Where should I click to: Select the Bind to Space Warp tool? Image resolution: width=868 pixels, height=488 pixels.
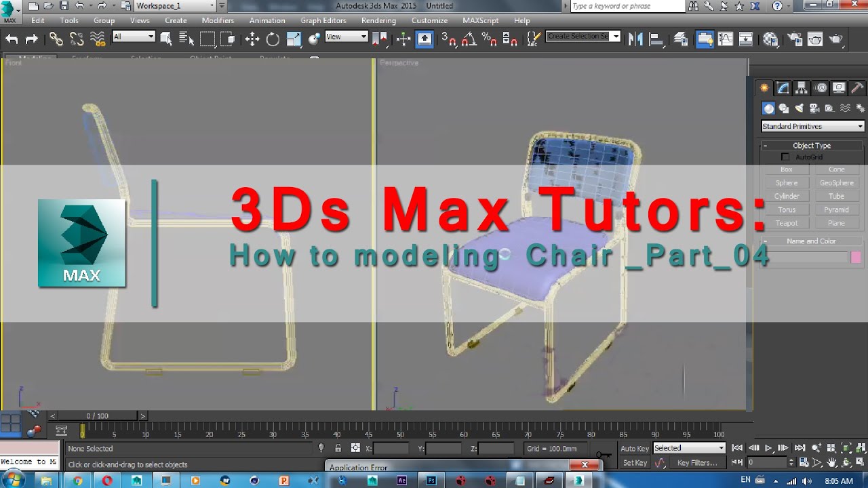click(98, 39)
